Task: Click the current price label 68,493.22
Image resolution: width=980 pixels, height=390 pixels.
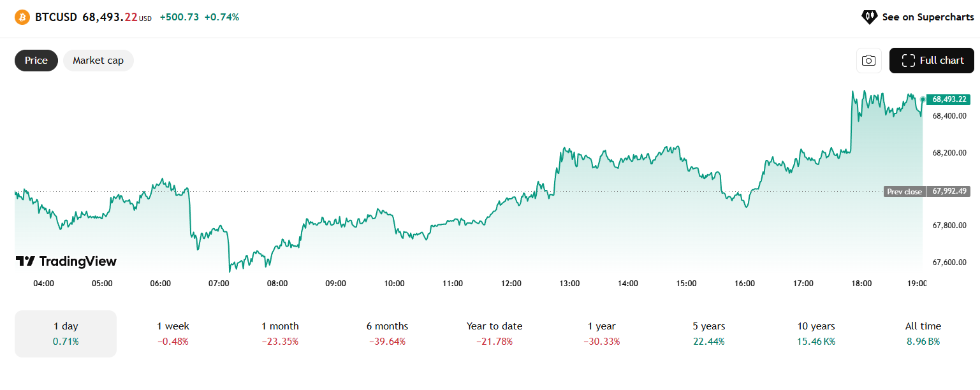Action: point(949,99)
